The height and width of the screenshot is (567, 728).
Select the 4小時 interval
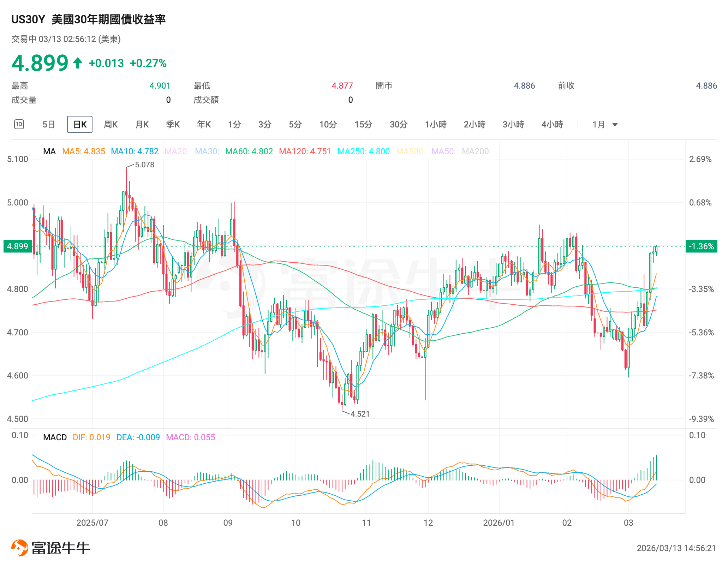click(x=552, y=125)
